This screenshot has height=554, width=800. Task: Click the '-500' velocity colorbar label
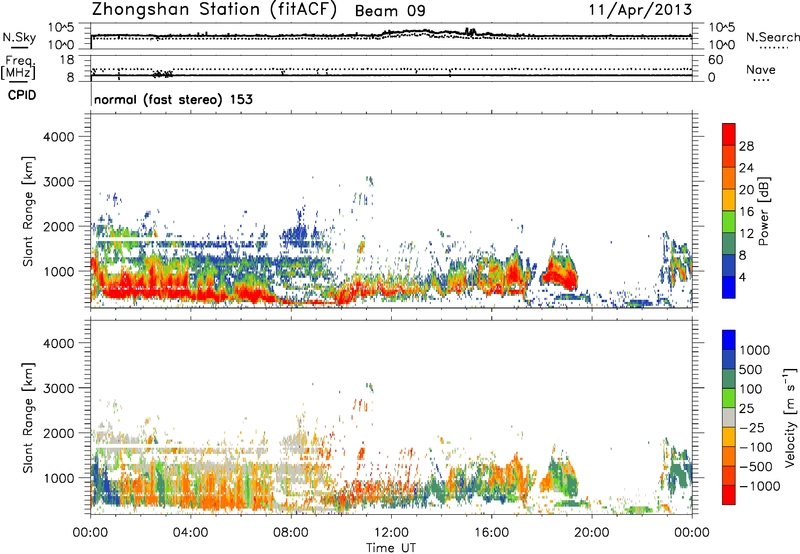pos(755,467)
